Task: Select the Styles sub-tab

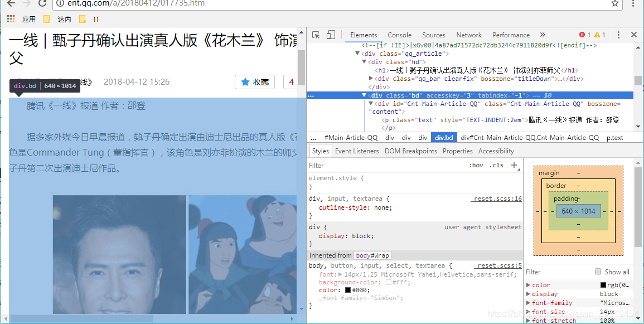Action: point(321,151)
